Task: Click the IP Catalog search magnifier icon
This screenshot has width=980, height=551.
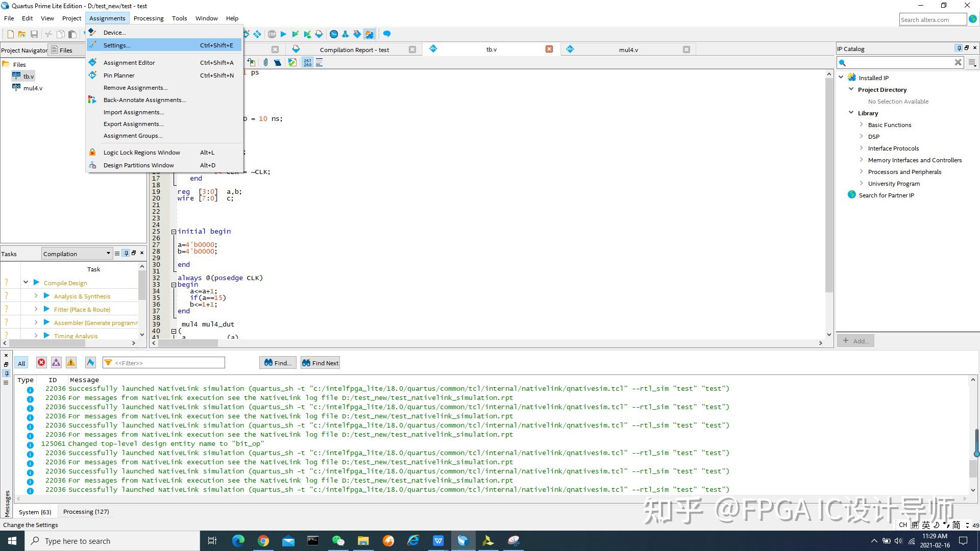Action: (843, 63)
